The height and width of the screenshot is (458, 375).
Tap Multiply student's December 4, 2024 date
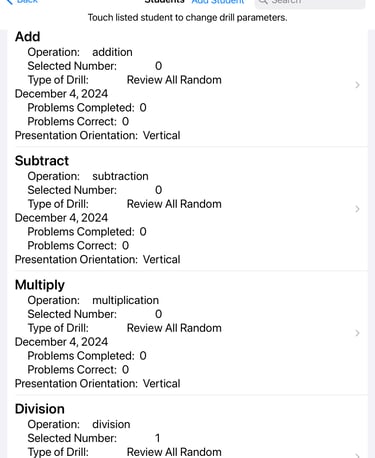[61, 342]
